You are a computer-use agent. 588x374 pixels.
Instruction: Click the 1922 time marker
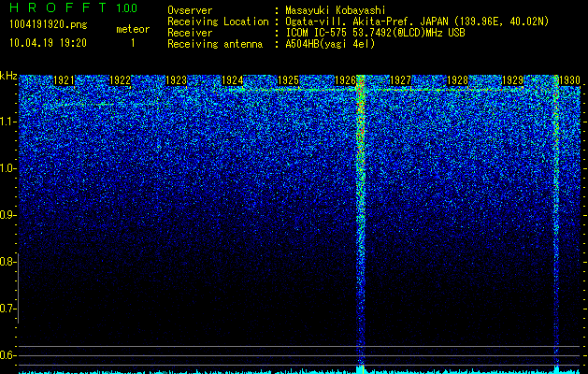(120, 80)
